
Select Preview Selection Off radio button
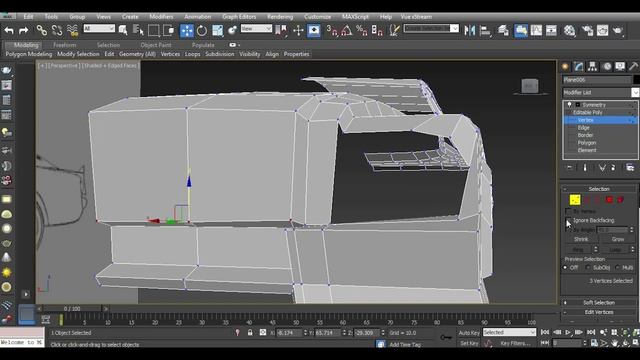pyautogui.click(x=565, y=268)
